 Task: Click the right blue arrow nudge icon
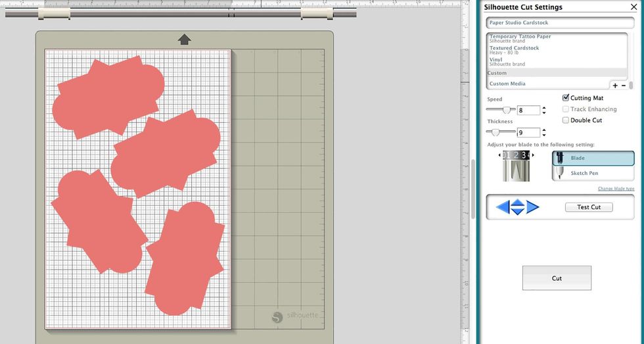click(532, 207)
